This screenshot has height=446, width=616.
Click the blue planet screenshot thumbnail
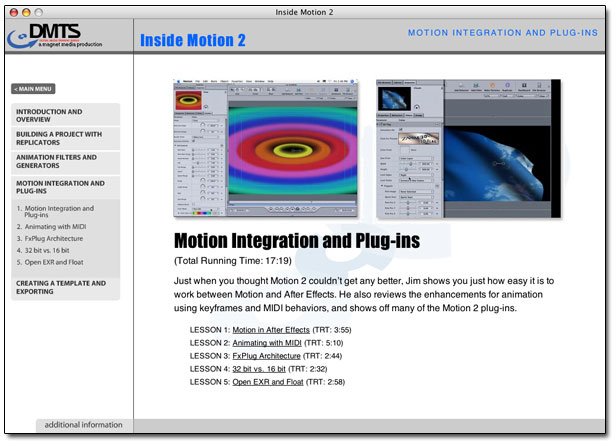pyautogui.click(x=468, y=149)
